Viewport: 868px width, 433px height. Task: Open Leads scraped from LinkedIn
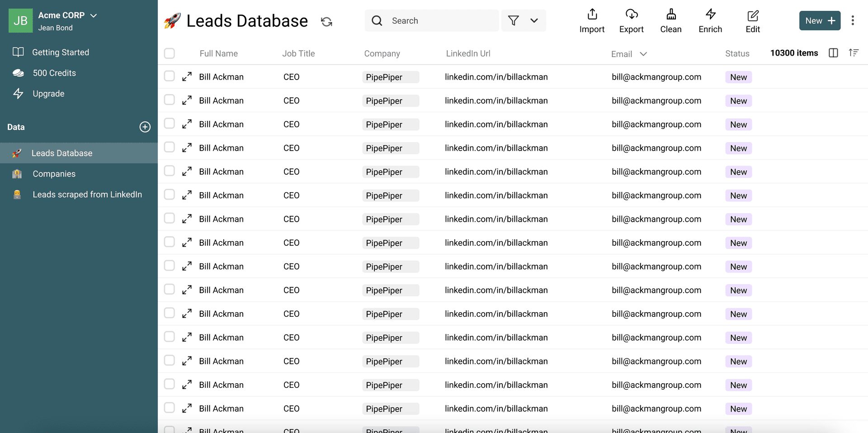87,195
